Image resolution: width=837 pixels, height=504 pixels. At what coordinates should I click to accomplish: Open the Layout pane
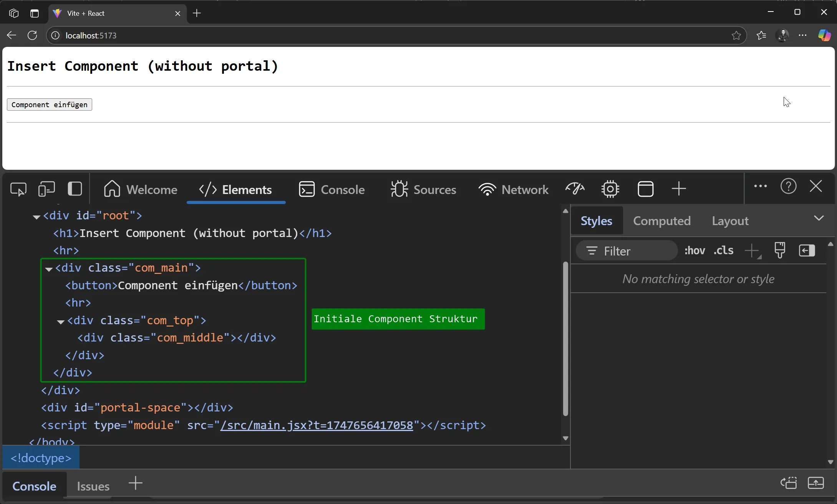tap(730, 221)
